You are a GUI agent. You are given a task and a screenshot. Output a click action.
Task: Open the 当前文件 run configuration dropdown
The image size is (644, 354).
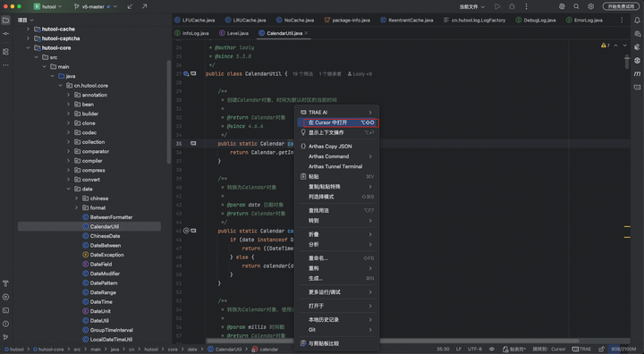472,6
